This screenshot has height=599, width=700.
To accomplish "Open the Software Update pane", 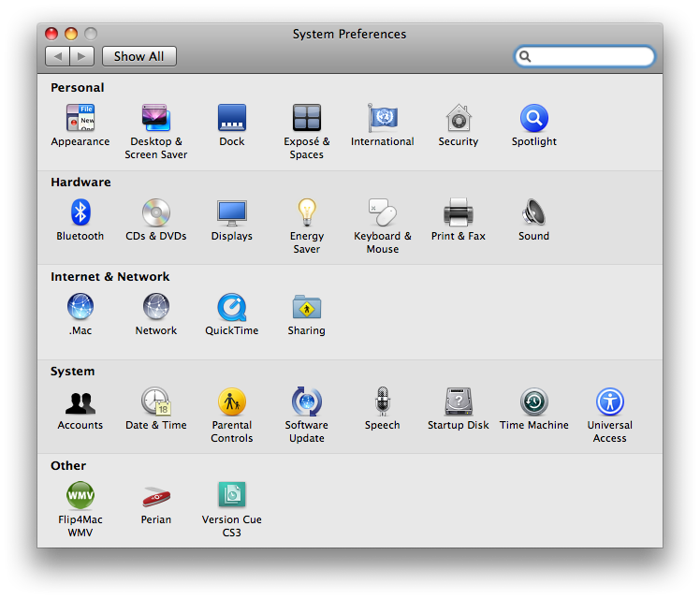I will [x=307, y=402].
